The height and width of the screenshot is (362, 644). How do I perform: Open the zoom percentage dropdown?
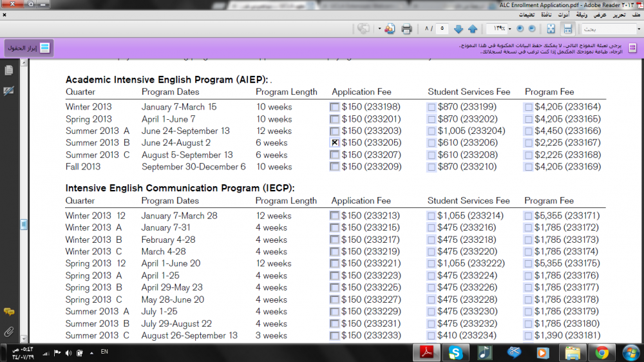[x=510, y=29]
